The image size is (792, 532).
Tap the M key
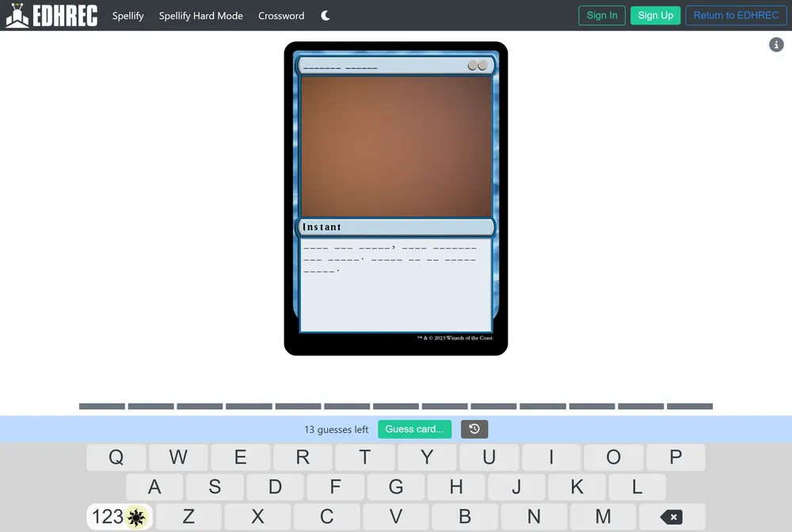coord(603,517)
